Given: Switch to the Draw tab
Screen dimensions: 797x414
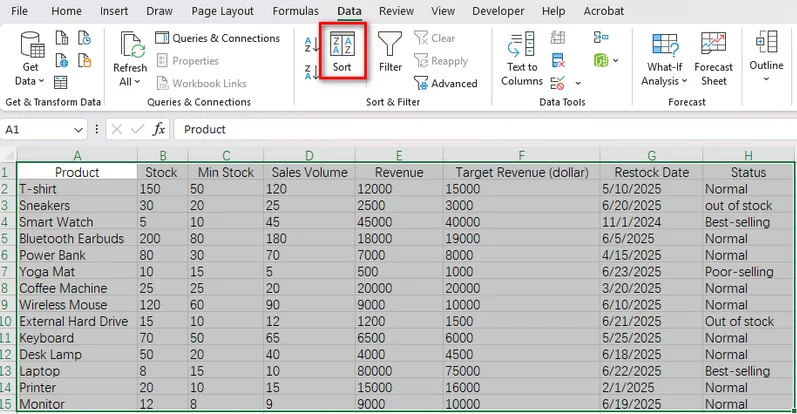Looking at the screenshot, I should pos(159,11).
